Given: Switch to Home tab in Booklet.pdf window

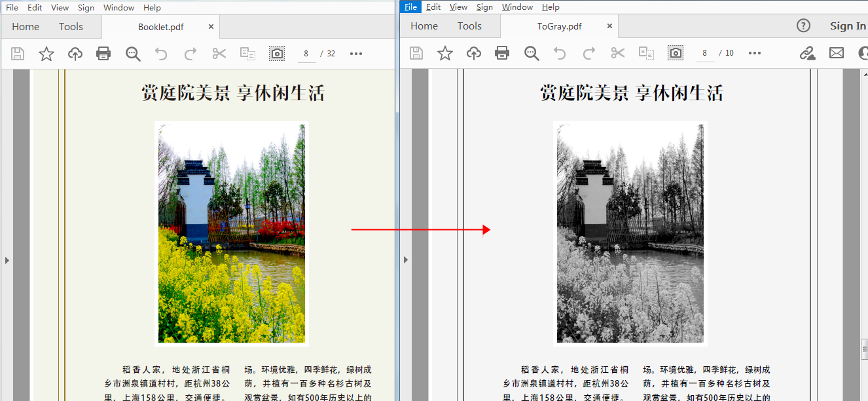Looking at the screenshot, I should (26, 27).
